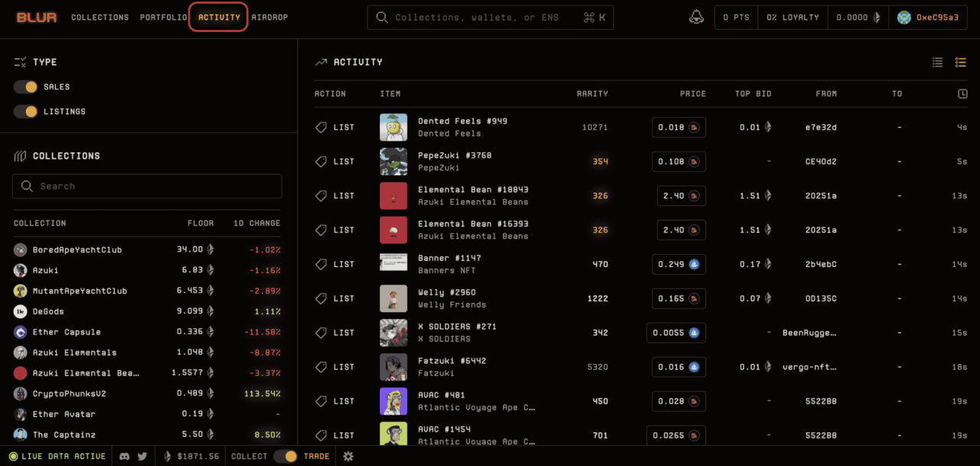Image resolution: width=980 pixels, height=466 pixels.
Task: Select the detailed activity view icon
Action: click(x=961, y=62)
